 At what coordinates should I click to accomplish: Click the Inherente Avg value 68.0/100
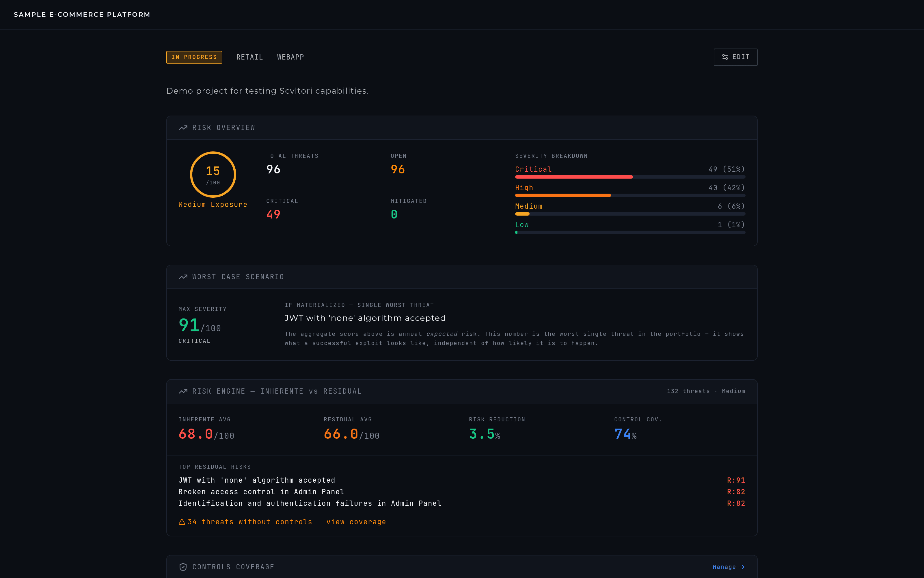pyautogui.click(x=206, y=434)
